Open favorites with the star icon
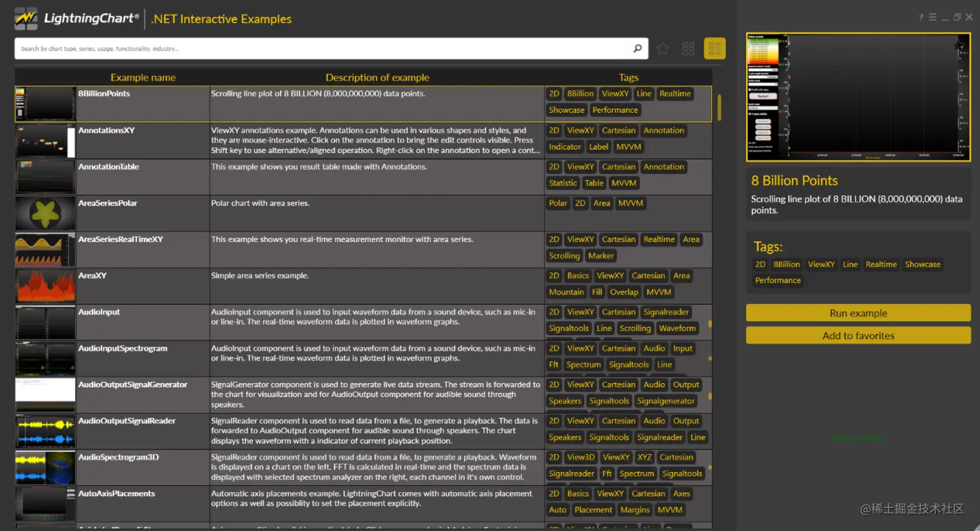The width and height of the screenshot is (980, 531). coord(663,49)
